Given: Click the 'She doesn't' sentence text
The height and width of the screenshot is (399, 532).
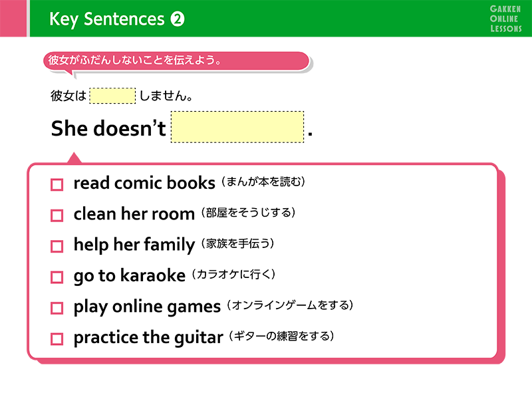Looking at the screenshot, I should click(108, 128).
